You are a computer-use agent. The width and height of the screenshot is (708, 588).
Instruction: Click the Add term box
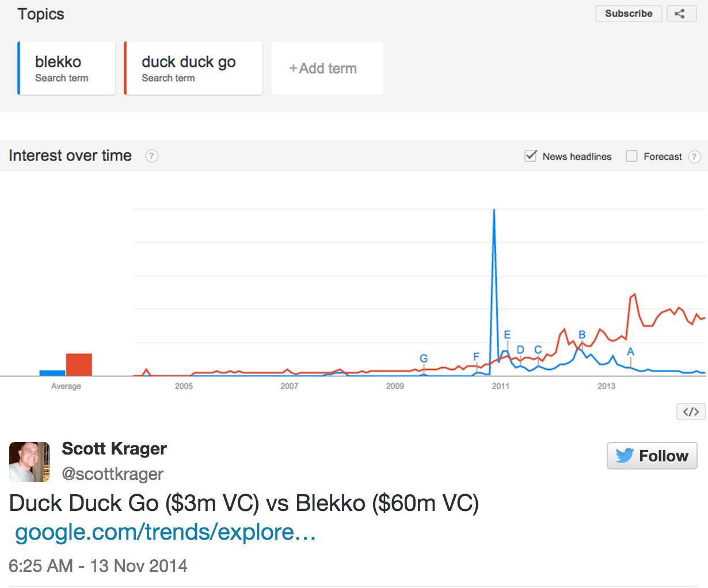[327, 68]
